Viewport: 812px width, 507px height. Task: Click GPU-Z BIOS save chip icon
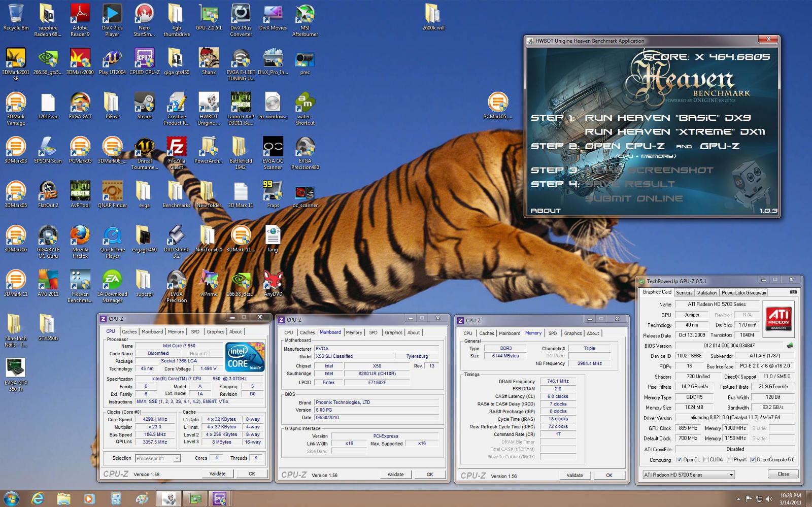790,346
